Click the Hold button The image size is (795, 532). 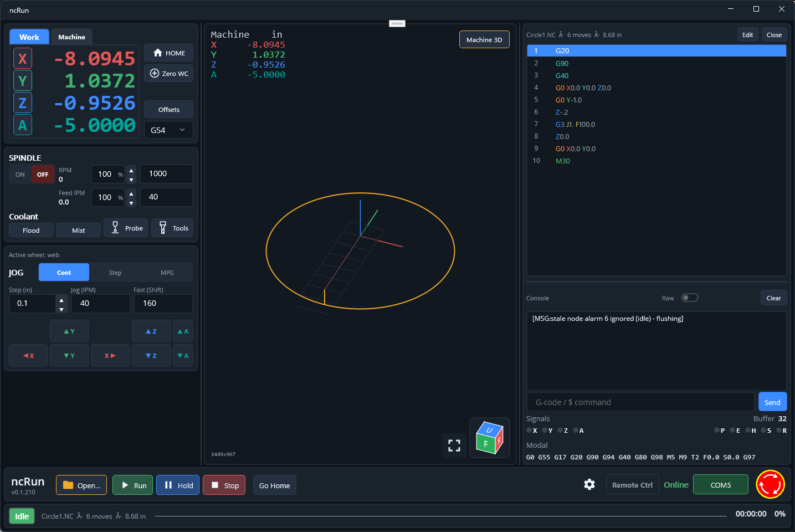click(178, 485)
